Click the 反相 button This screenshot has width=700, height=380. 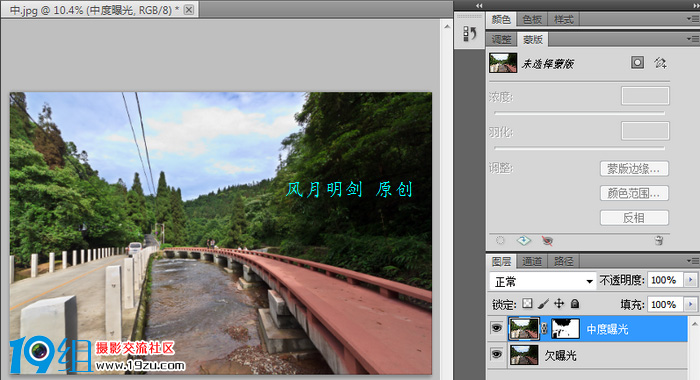[634, 218]
